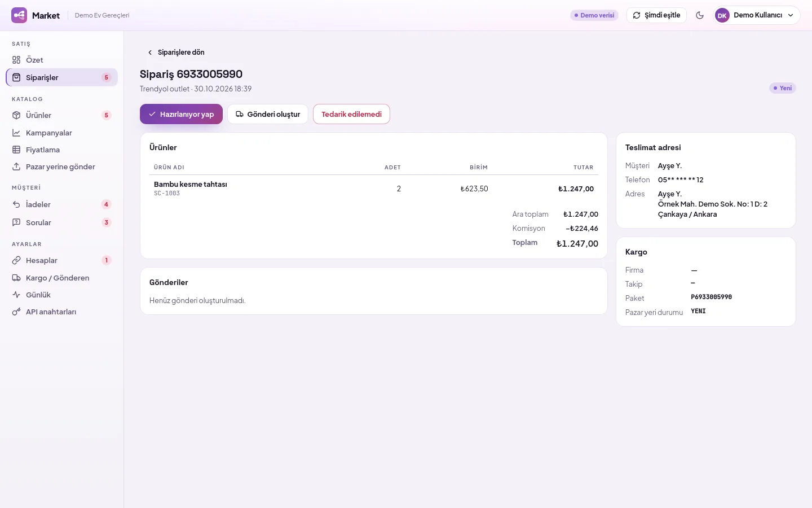Click the Sipariş 6933005990 heading

click(x=191, y=74)
